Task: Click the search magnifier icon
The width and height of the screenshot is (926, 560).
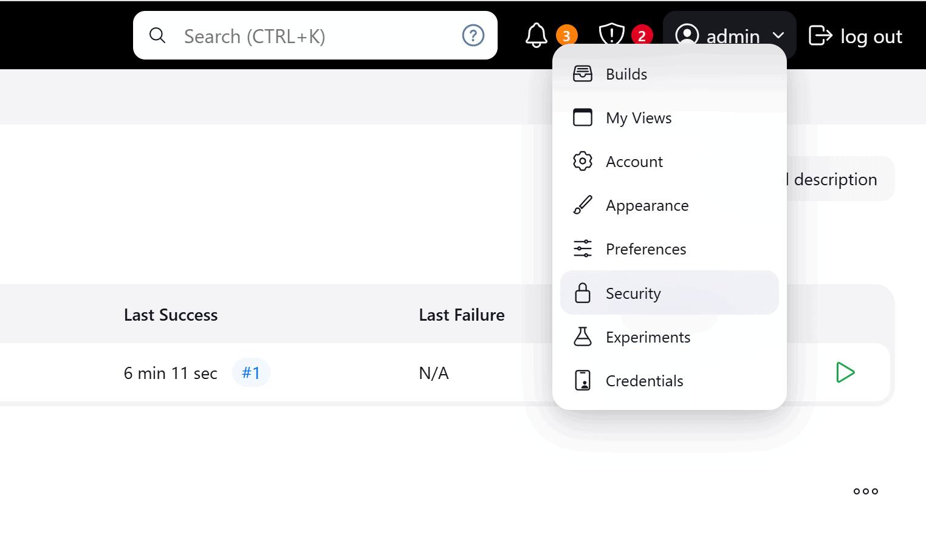Action: click(x=157, y=35)
